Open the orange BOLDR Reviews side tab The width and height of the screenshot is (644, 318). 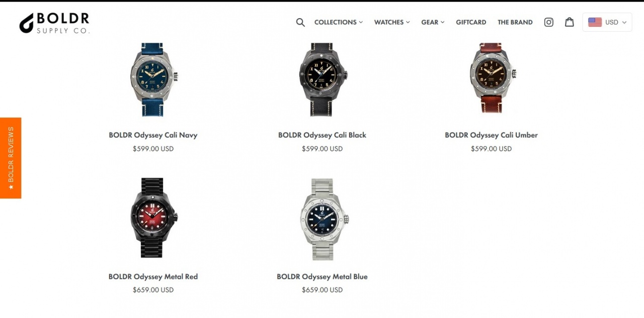click(11, 158)
